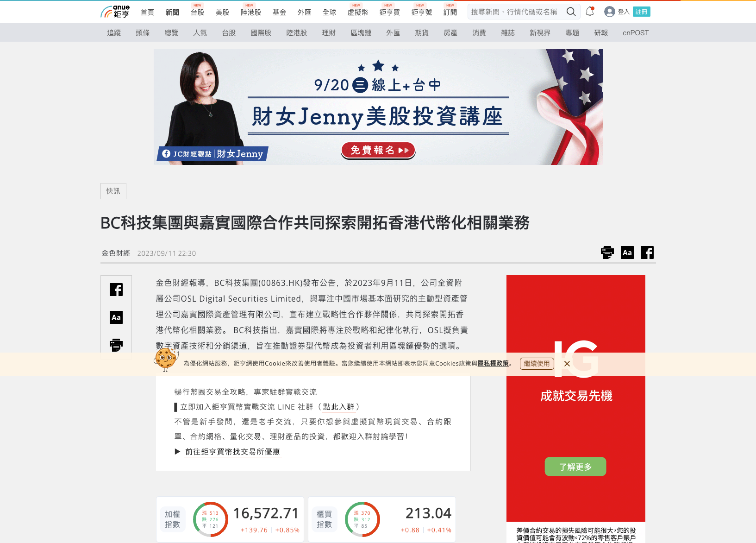Viewport: 756px width, 543px height.
Task: Select the 消費 sub-navigation tab
Action: (479, 33)
